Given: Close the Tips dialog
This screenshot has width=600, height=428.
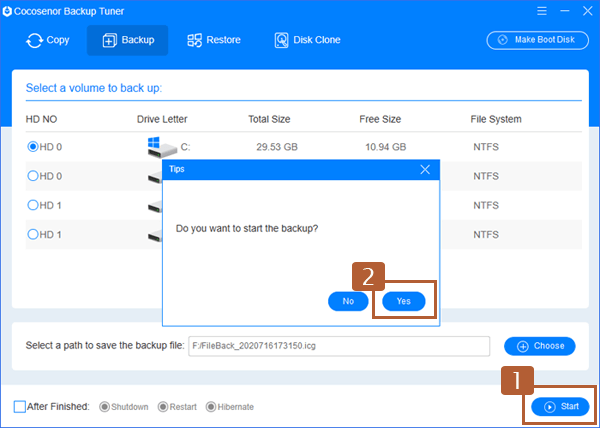Looking at the screenshot, I should (425, 169).
